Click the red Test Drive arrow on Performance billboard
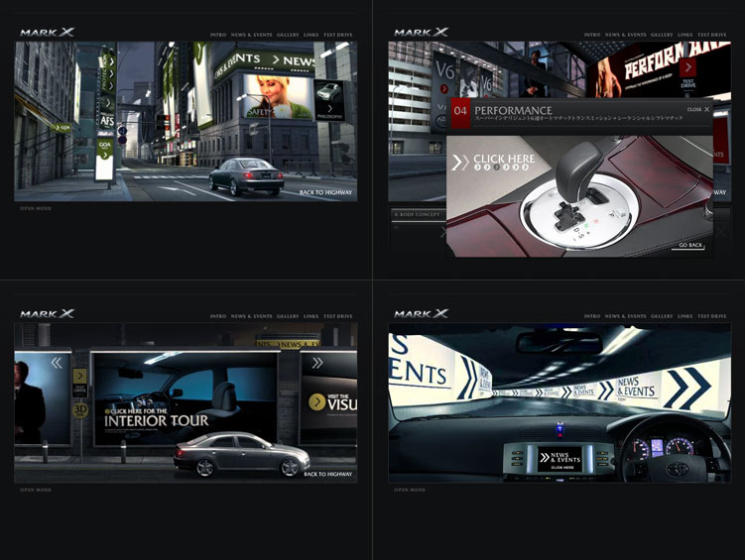The image size is (745, 560). pos(687,67)
